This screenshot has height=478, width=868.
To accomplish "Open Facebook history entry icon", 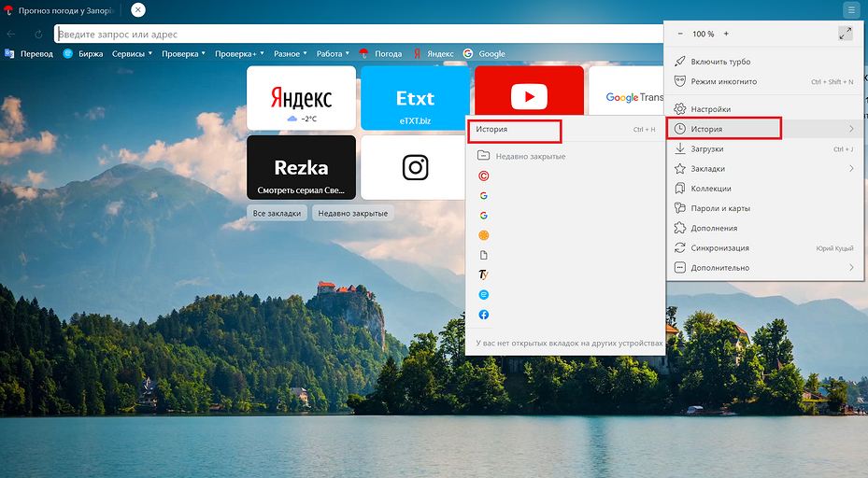I will coord(484,315).
